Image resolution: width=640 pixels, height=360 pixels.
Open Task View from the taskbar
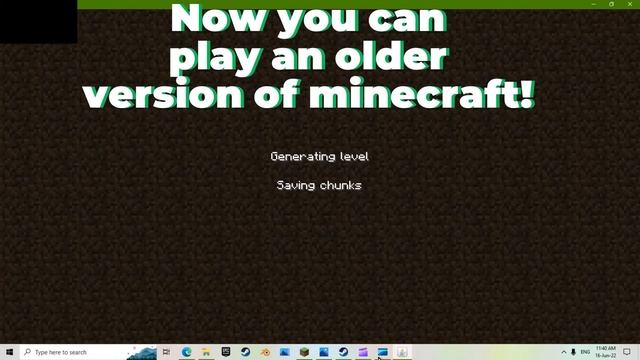point(166,352)
